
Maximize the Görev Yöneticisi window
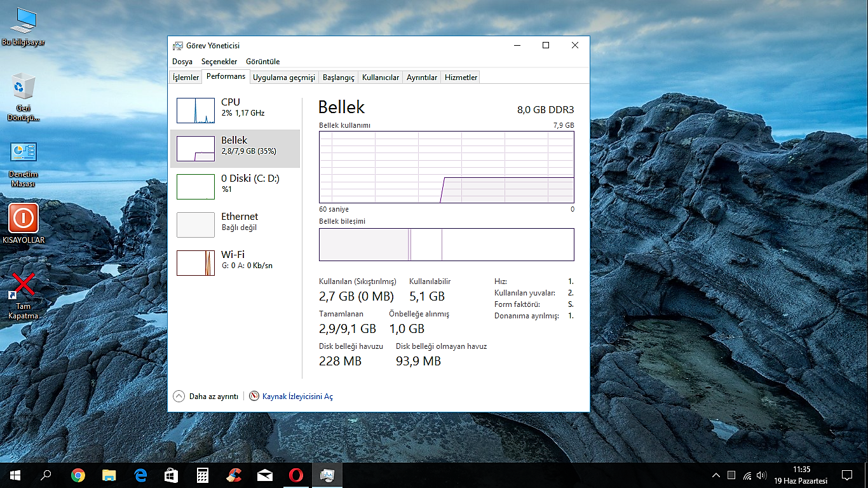click(545, 45)
